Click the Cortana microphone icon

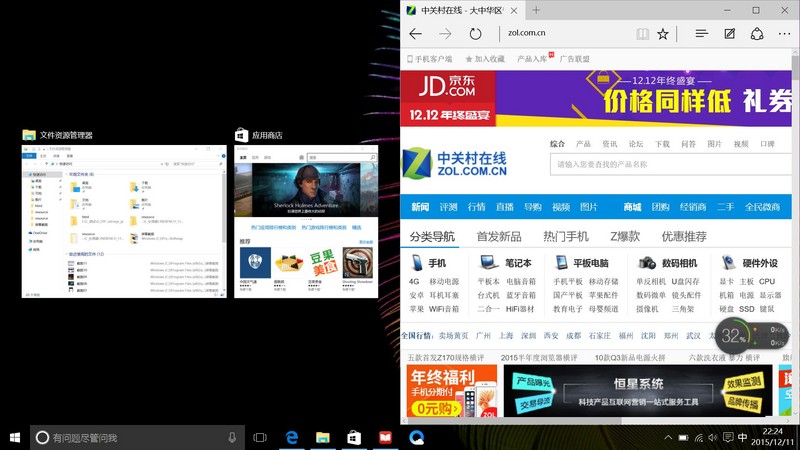click(x=232, y=438)
